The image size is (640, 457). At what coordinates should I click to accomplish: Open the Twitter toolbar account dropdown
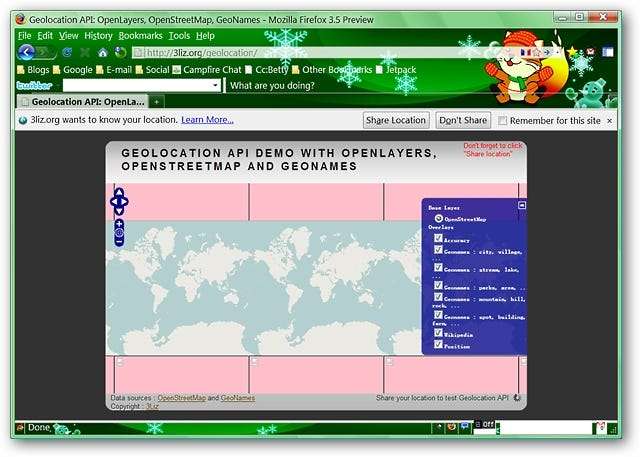tap(215, 86)
